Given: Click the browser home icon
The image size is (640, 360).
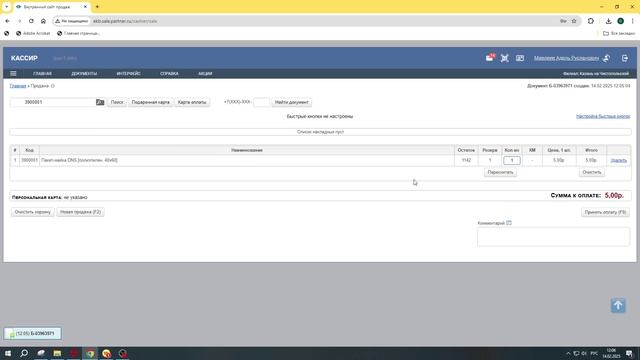Looking at the screenshot, I should point(43,21).
